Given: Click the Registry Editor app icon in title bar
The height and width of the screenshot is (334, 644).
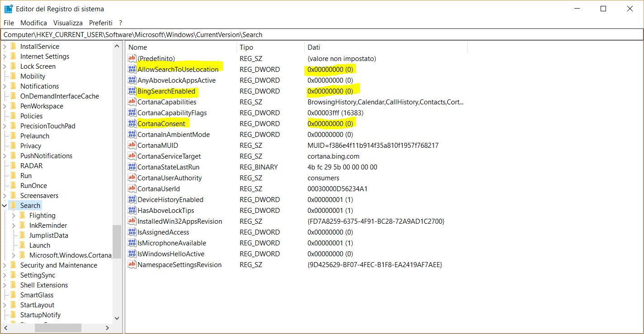Looking at the screenshot, I should [x=9, y=9].
